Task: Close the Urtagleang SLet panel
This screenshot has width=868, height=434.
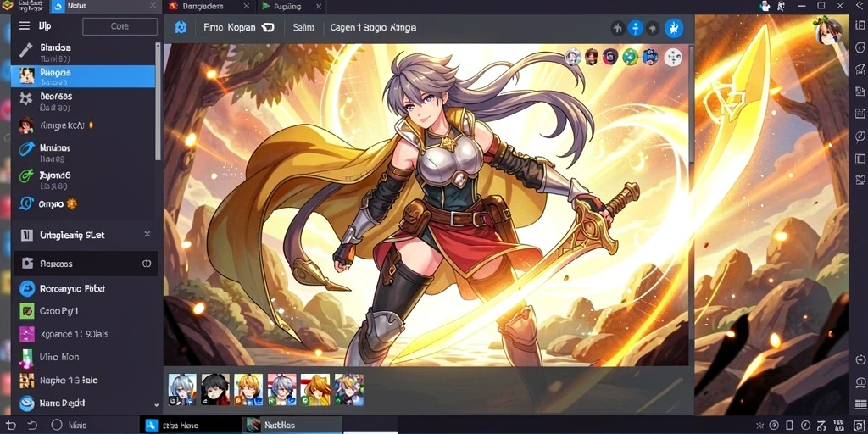Action: [147, 234]
